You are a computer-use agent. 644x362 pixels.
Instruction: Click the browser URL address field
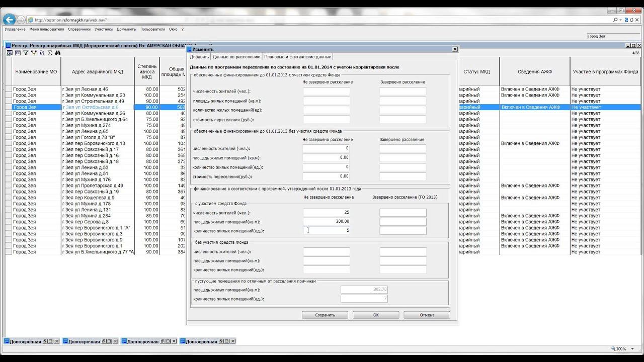322,20
